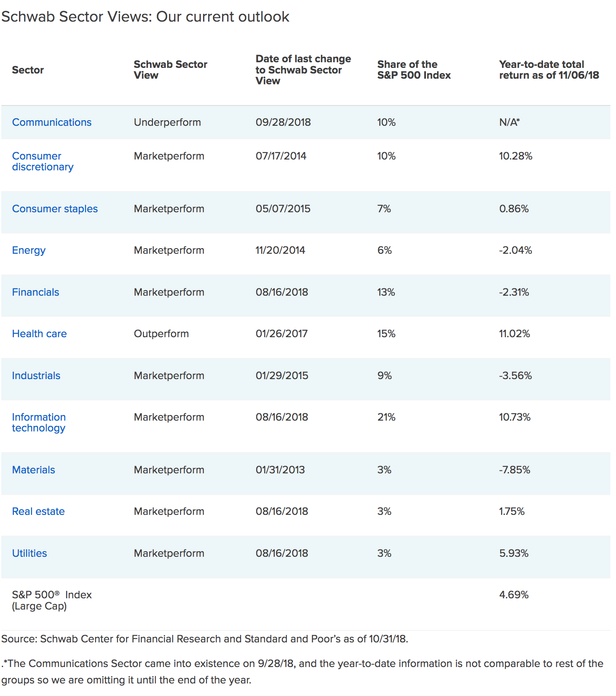616x696 pixels.
Task: Click the Consumer staples link
Action: tap(55, 209)
